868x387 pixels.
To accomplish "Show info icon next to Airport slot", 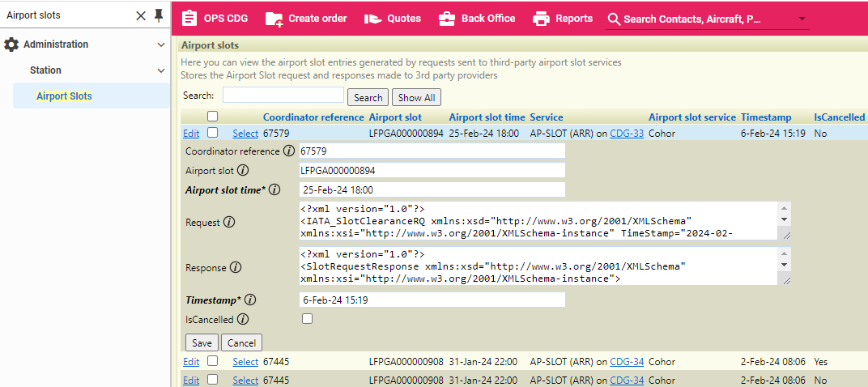I will coord(242,171).
